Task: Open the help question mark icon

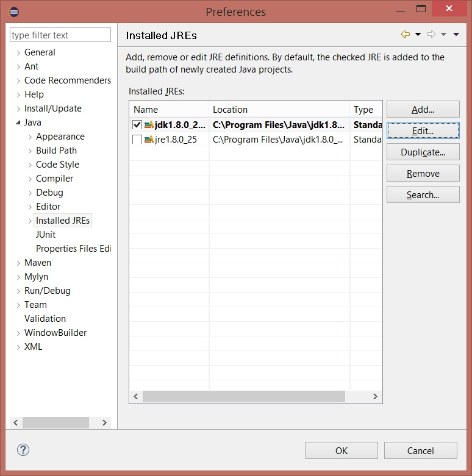Action: click(23, 450)
